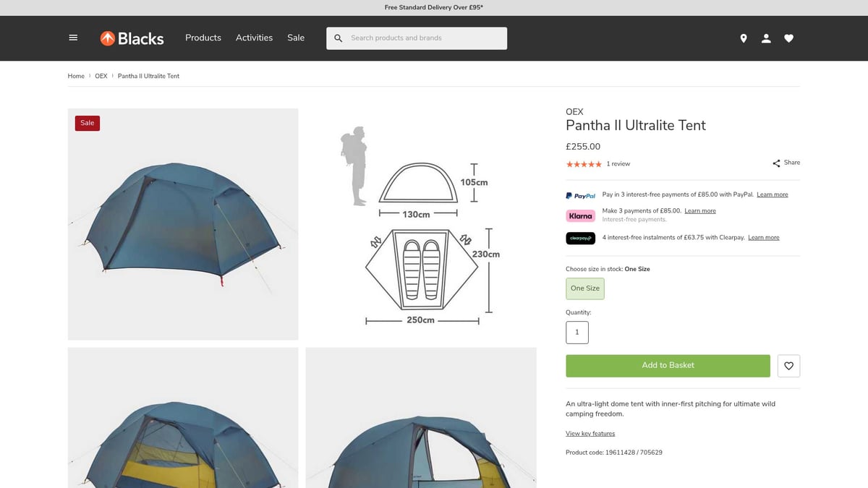
Task: Click inside the Quantity input field
Action: point(576,332)
